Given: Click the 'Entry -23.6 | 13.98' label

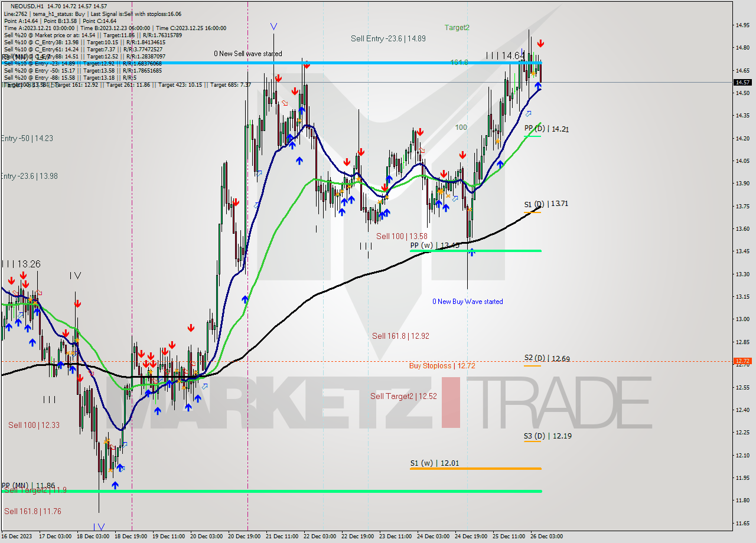Looking at the screenshot, I should coord(29,176).
